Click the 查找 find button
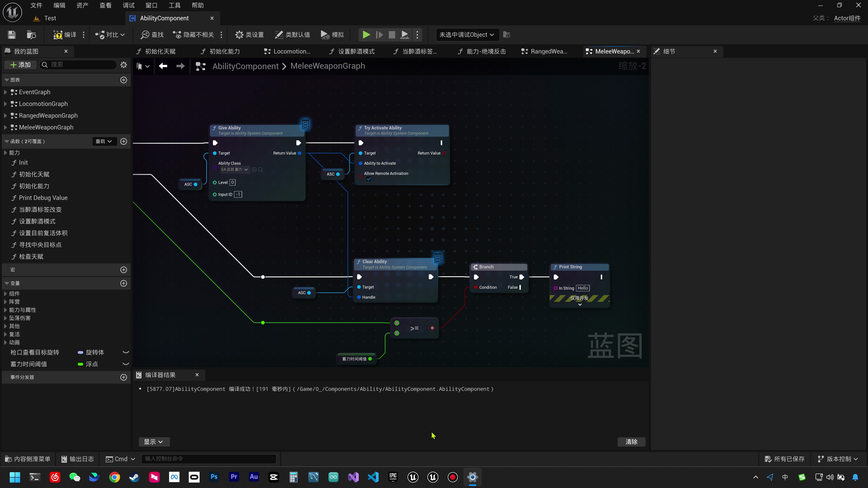The height and width of the screenshot is (488, 868). [152, 35]
